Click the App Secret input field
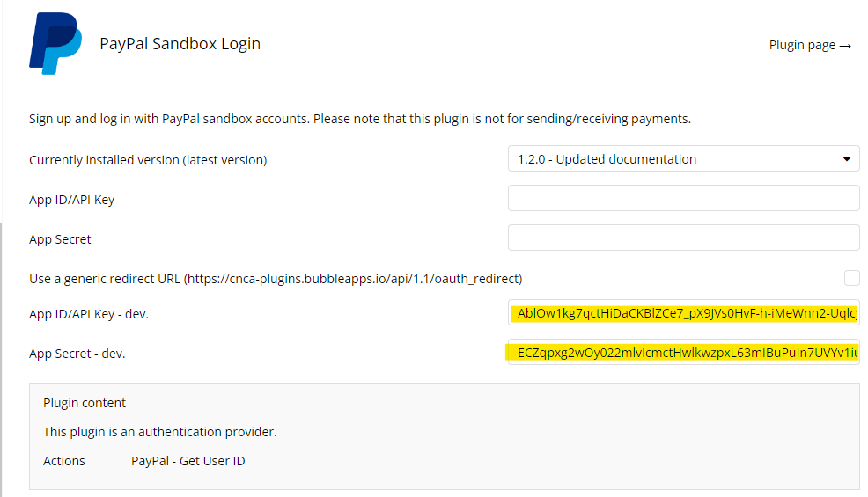The width and height of the screenshot is (868, 497). [x=684, y=238]
